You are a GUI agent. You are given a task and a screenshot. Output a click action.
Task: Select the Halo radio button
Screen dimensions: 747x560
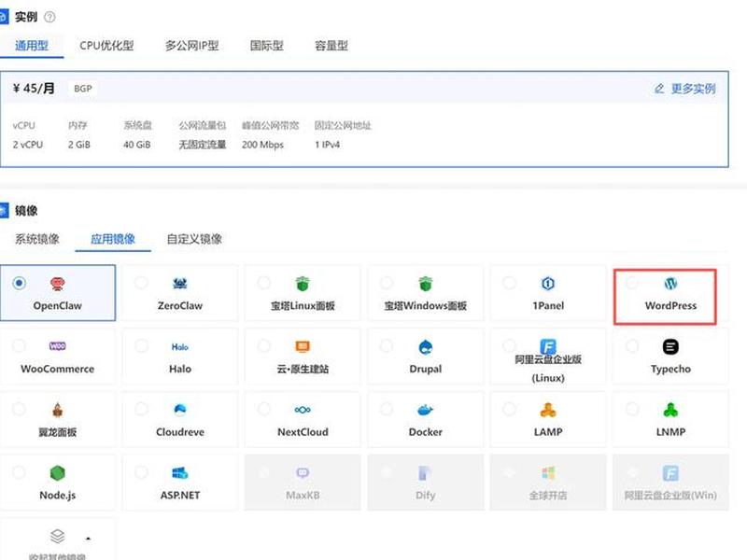[141, 345]
